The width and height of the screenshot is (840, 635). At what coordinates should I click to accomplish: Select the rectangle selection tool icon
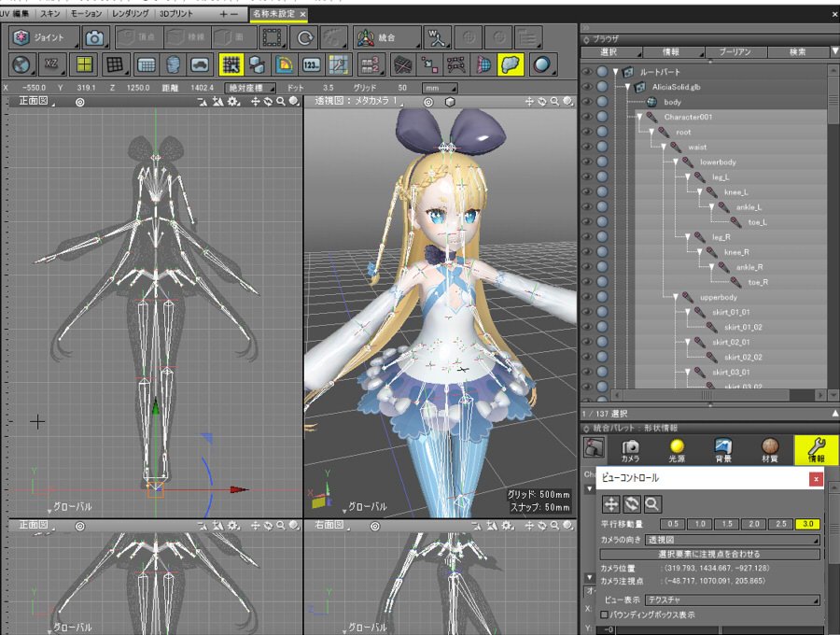[273, 37]
